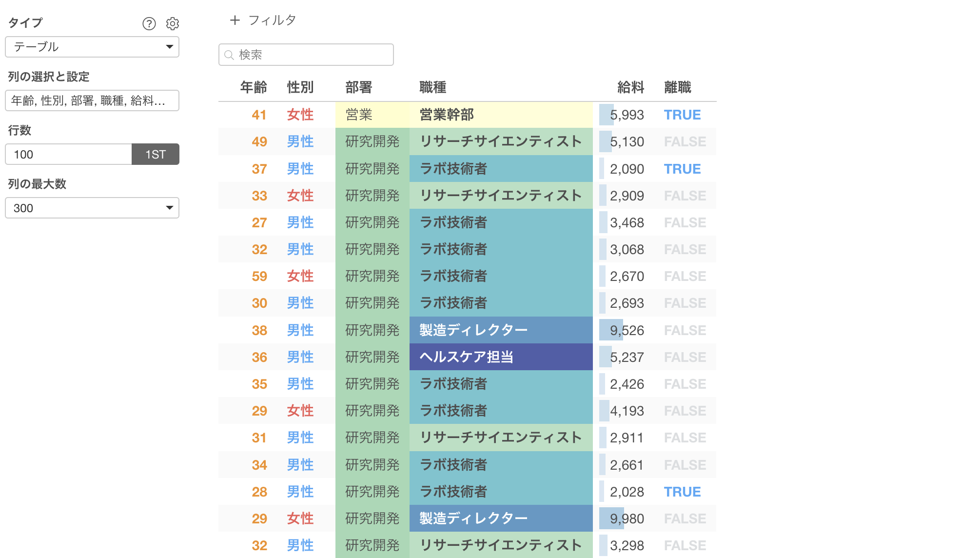Click the 1ST row position button
The width and height of the screenshot is (980, 558).
coord(156,154)
